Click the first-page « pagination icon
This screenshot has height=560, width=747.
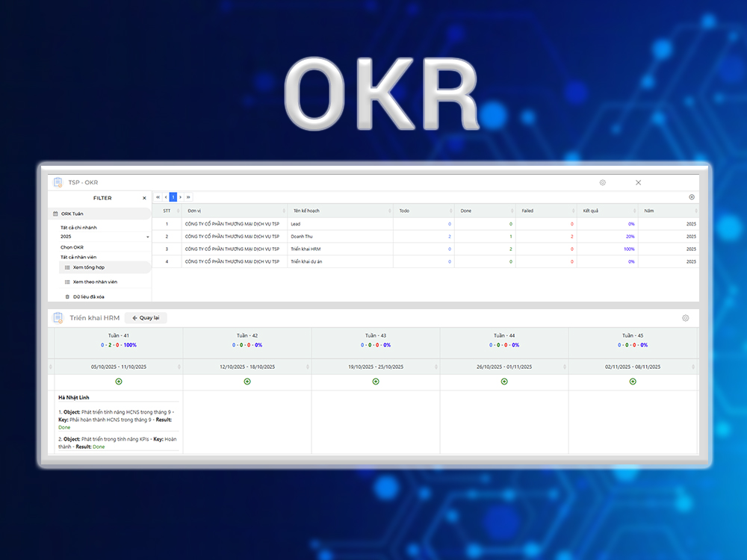(158, 196)
